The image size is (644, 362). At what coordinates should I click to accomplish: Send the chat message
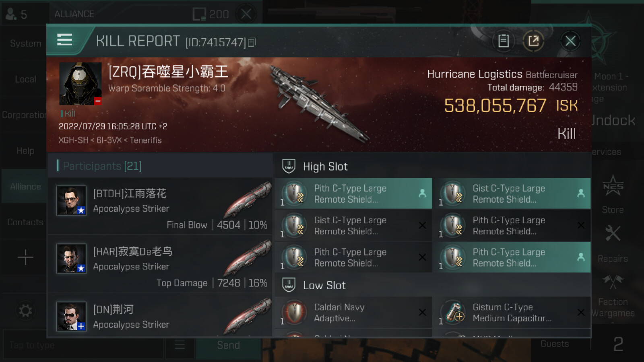pos(228,345)
